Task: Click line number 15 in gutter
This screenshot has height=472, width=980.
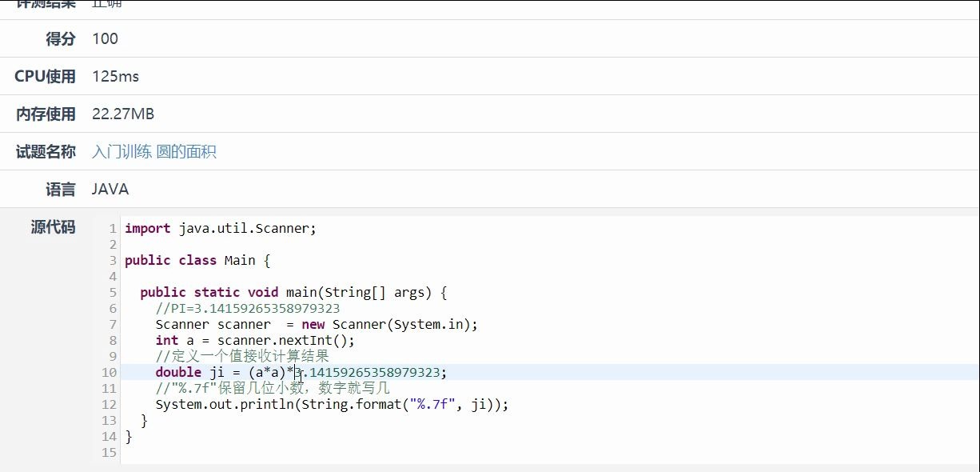Action: point(110,453)
